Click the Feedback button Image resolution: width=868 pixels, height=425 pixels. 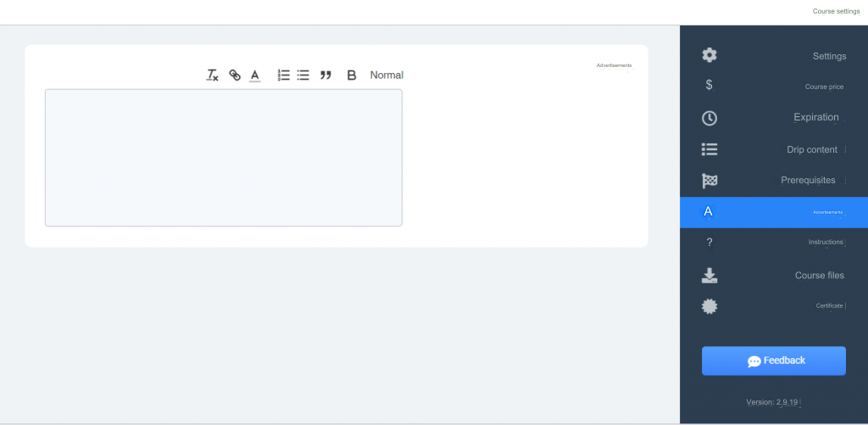coord(773,361)
